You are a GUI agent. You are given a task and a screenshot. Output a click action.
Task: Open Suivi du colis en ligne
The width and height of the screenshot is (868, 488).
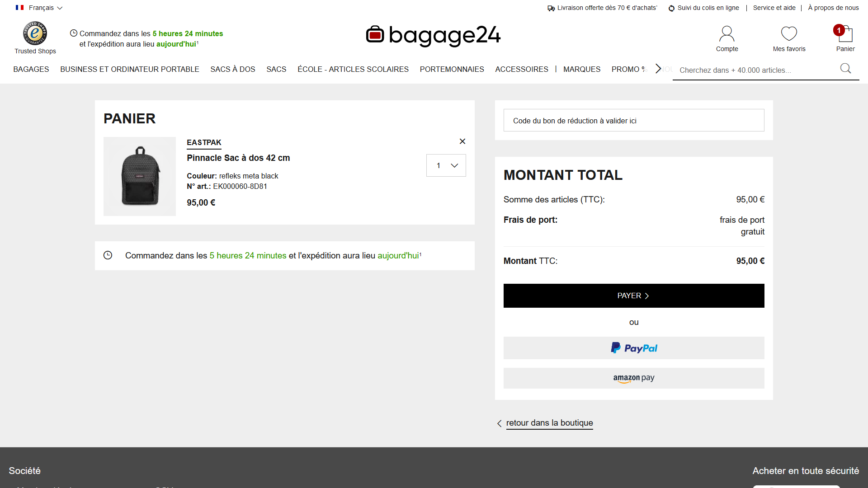pos(708,8)
